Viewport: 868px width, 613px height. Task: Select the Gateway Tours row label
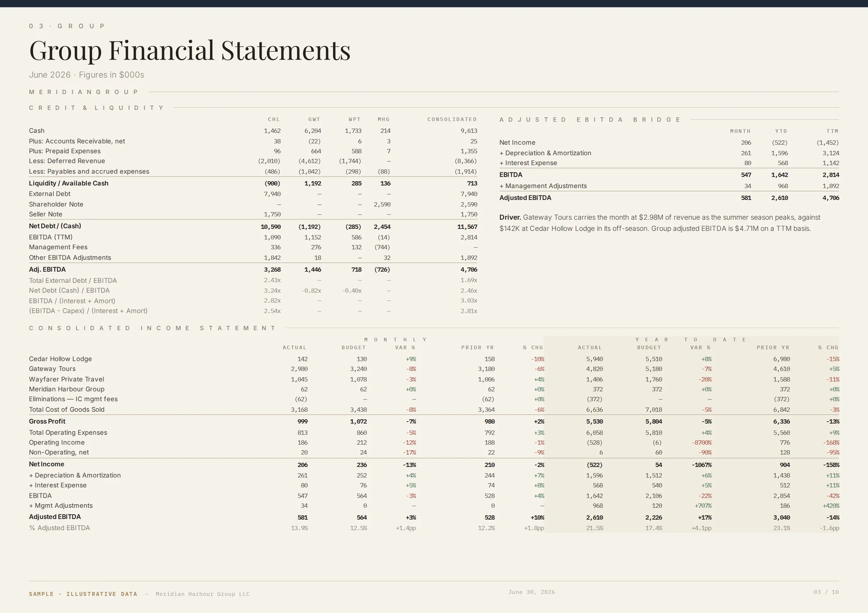(x=52, y=369)
